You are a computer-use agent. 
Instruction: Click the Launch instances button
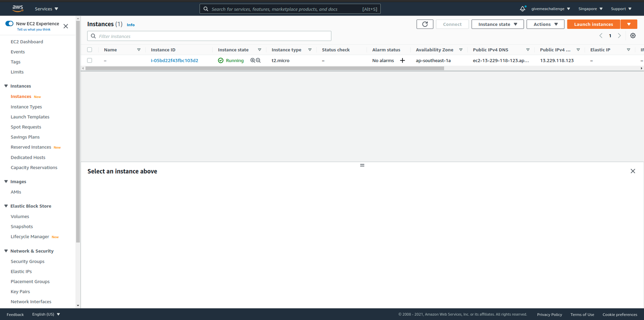594,24
